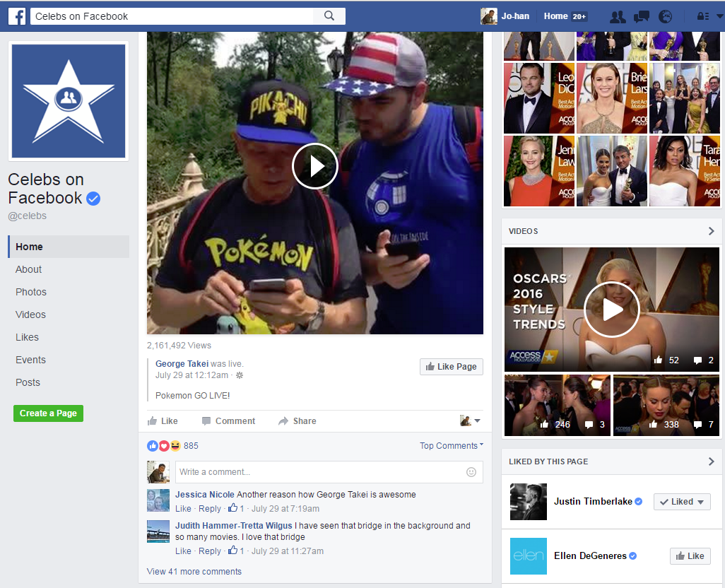Screen dimensions: 725x588
Task: Click Comment on the post
Action: [229, 421]
